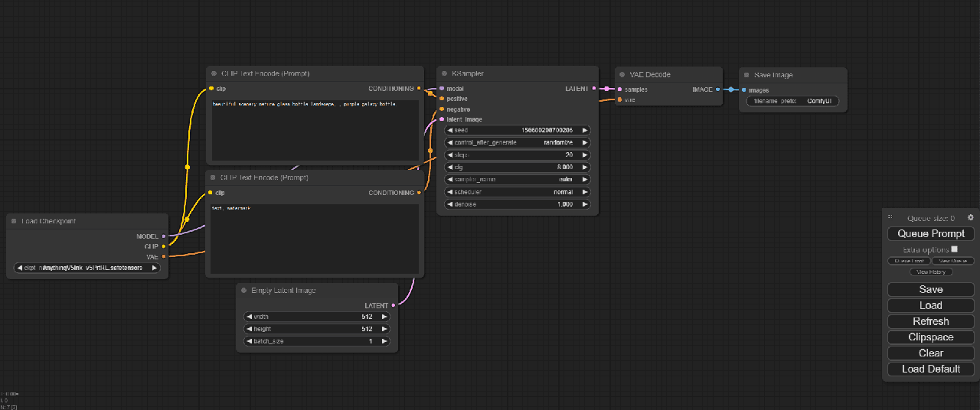The width and height of the screenshot is (980, 410).
Task: Open the scheduler dropdown set to normal
Action: click(518, 192)
